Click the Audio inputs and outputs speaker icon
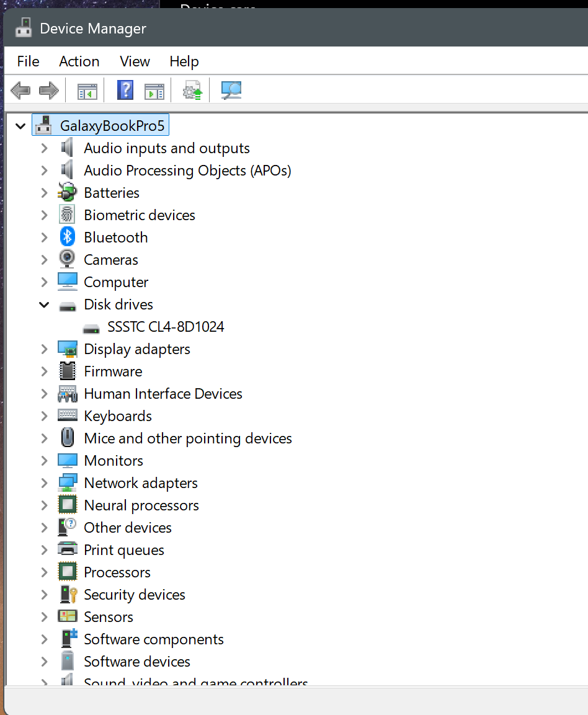This screenshot has height=715, width=588. tap(67, 148)
